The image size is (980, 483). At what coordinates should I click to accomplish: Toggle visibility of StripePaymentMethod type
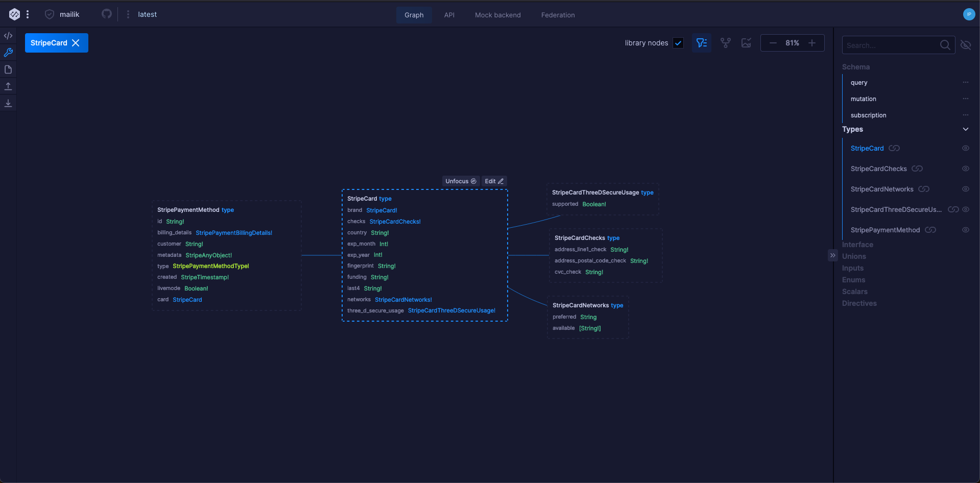coord(966,230)
